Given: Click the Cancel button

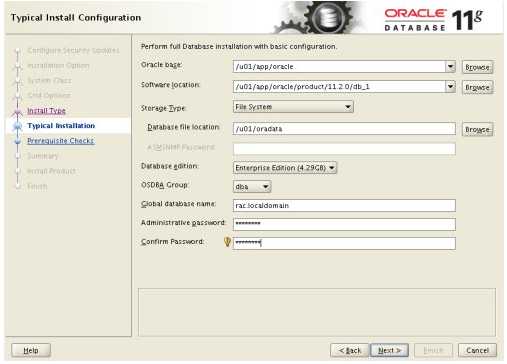Looking at the screenshot, I should tap(477, 350).
